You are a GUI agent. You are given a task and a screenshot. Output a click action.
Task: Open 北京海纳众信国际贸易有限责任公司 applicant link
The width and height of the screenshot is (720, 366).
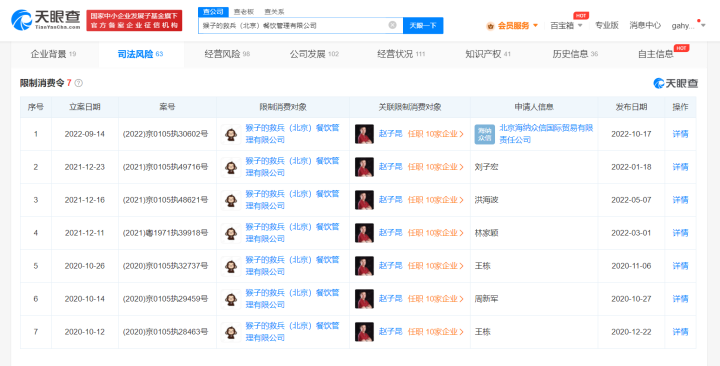tap(546, 134)
